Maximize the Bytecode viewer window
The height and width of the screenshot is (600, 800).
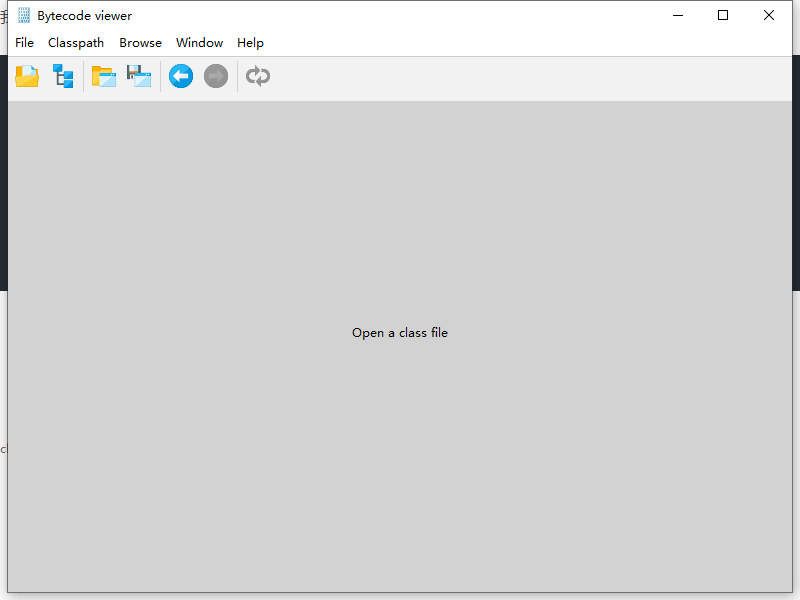[x=723, y=15]
